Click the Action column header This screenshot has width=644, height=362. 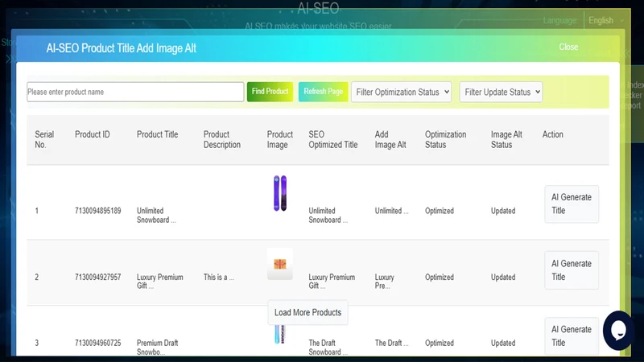pos(553,134)
